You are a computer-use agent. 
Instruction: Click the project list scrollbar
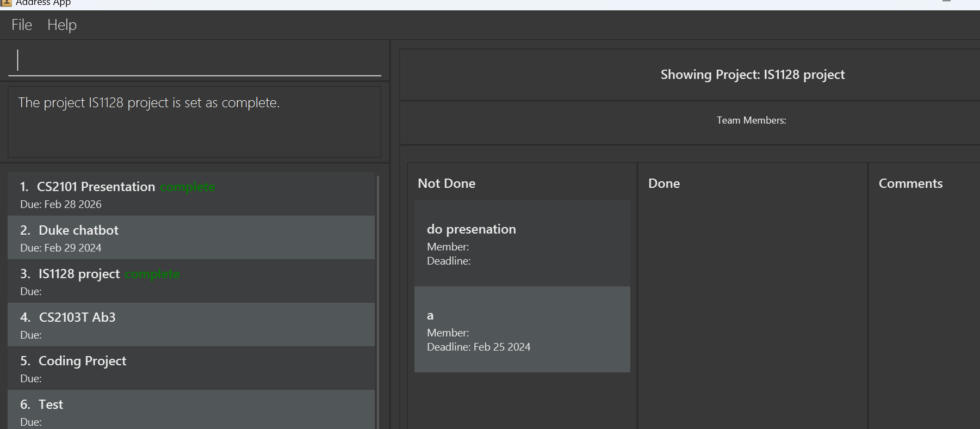coord(378,301)
